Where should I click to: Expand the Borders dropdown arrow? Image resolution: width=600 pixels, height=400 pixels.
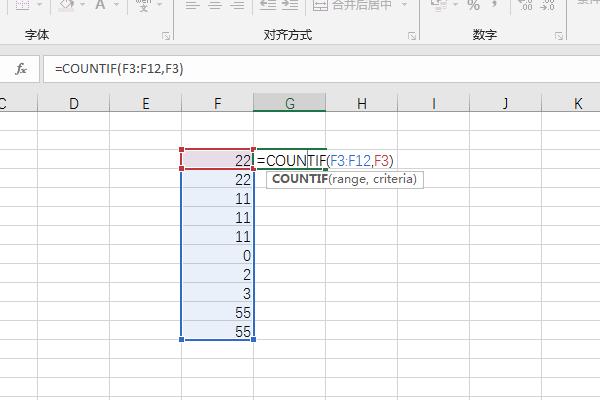[39, 5]
